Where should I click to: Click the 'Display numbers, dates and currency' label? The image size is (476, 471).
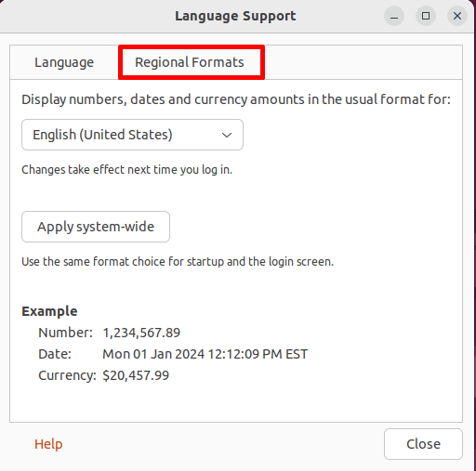pos(236,99)
